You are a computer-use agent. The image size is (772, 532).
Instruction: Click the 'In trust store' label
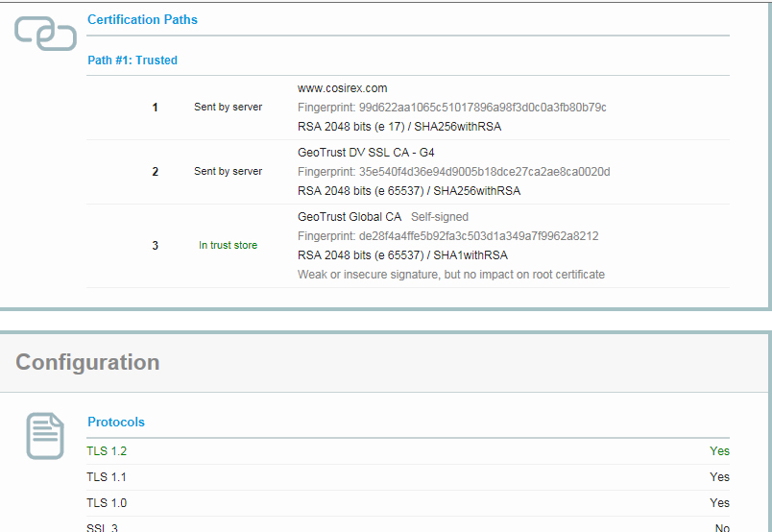click(228, 246)
